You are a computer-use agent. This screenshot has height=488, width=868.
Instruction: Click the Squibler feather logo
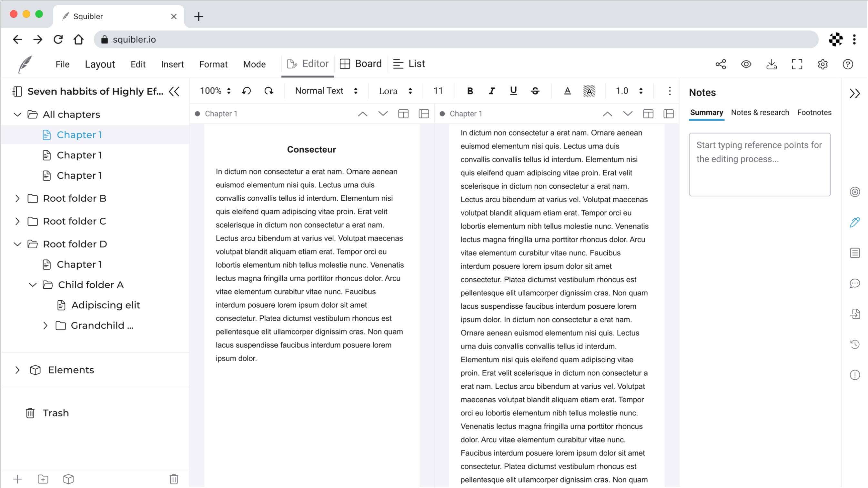[25, 64]
